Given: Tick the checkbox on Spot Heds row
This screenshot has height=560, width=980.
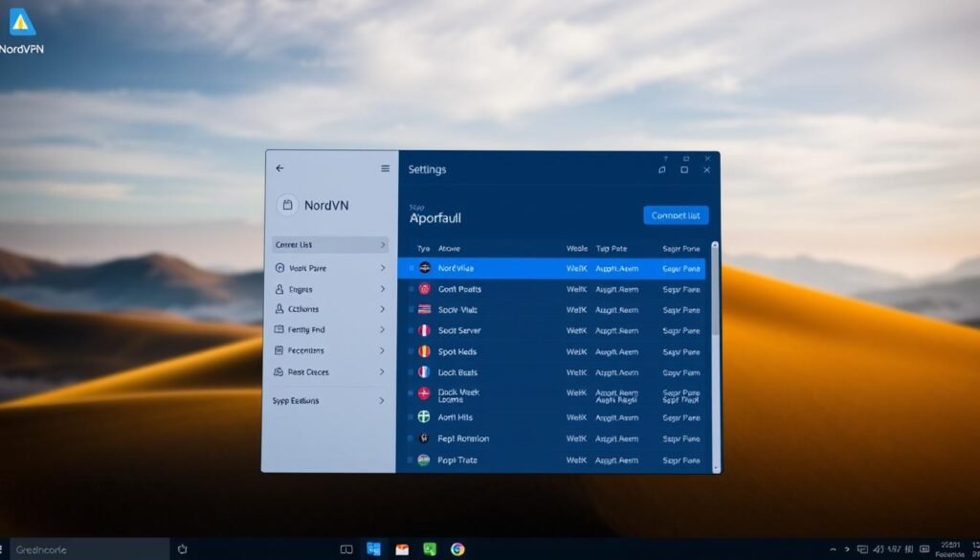Looking at the screenshot, I should (412, 351).
